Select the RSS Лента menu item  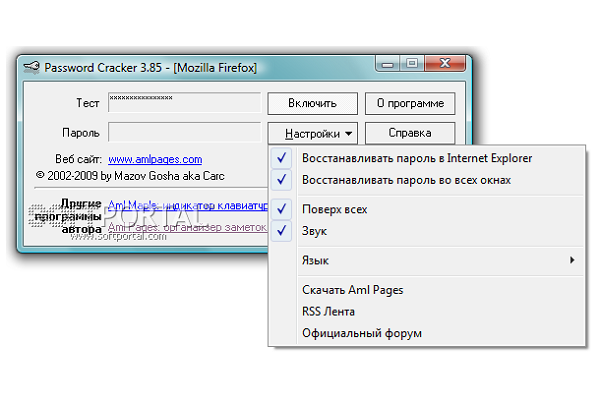(427, 311)
